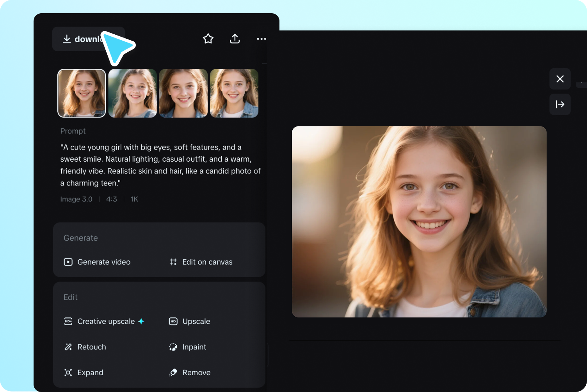Click the Upscale HD icon

[x=173, y=321]
